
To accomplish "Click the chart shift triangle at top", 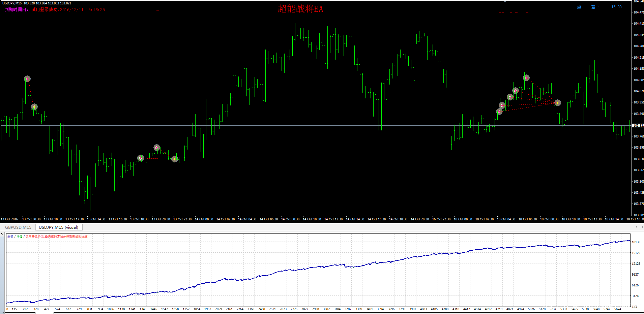I will pyautogui.click(x=505, y=2).
